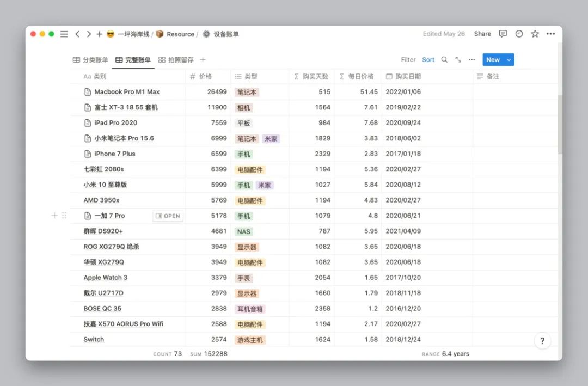This screenshot has height=386, width=588.
Task: Click the 笔记本 tag on Macbook row
Action: tap(247, 92)
